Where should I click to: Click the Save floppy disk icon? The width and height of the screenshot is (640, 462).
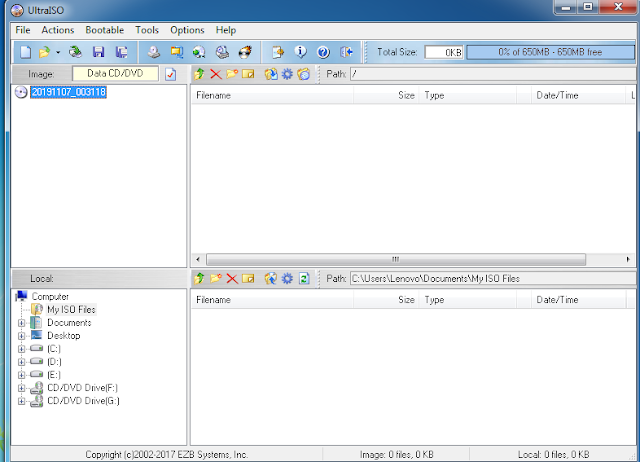98,52
